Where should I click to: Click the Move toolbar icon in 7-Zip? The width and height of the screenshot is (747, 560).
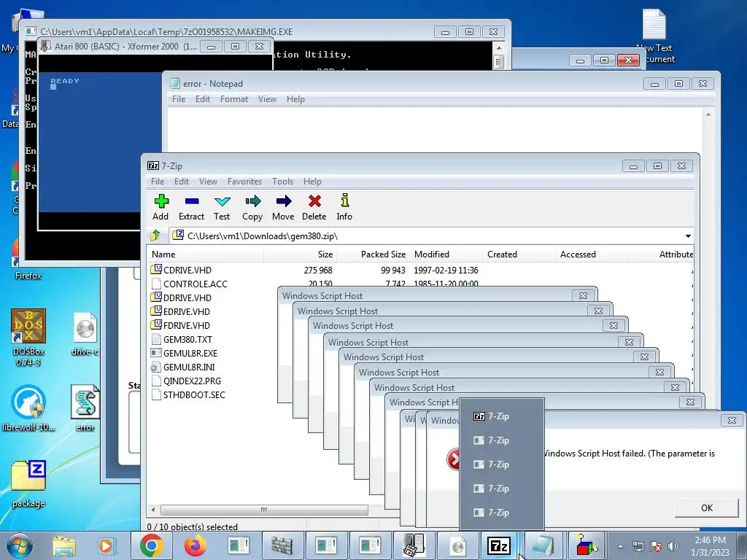(283, 207)
